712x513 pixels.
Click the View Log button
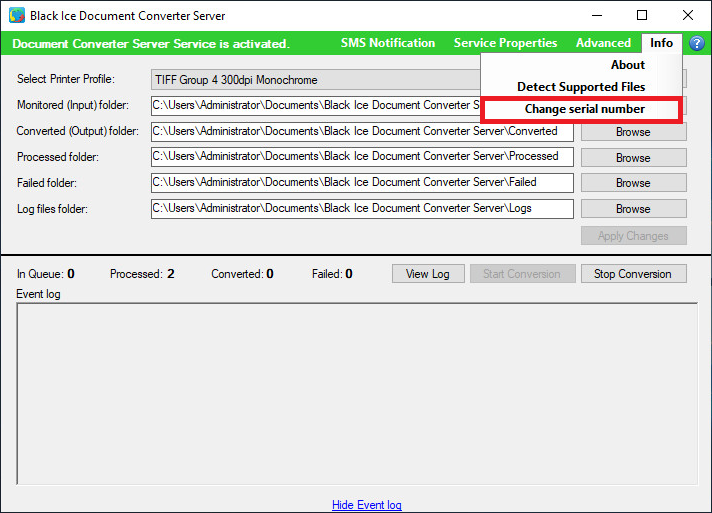[x=428, y=274]
